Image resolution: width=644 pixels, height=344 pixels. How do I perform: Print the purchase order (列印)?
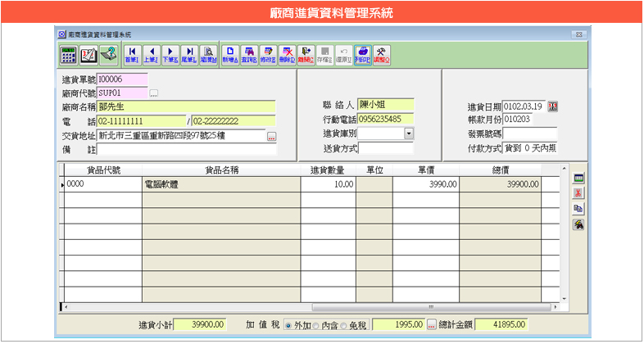[x=362, y=55]
